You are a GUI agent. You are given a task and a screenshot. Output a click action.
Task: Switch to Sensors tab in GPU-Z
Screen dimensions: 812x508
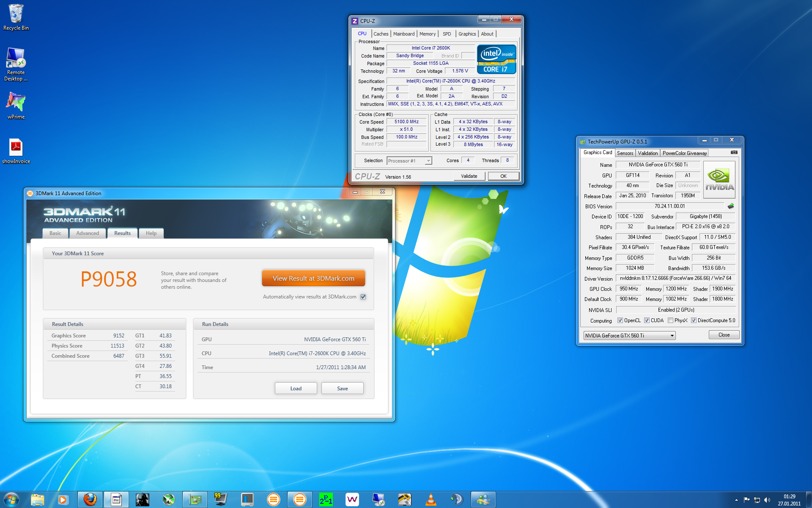[x=625, y=153]
